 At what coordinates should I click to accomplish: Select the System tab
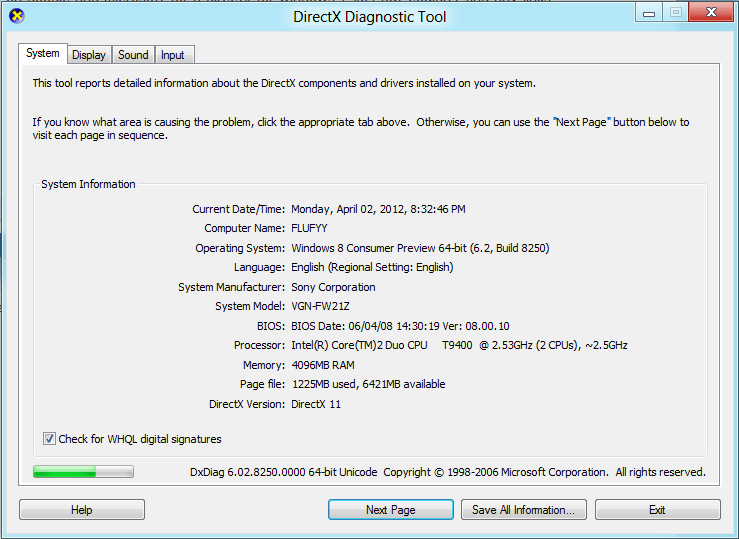tap(43, 53)
